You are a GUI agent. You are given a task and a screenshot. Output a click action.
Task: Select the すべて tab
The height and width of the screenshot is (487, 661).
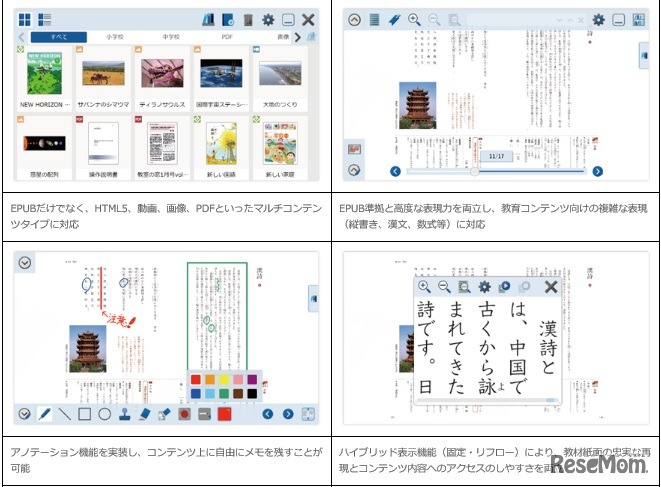[59, 37]
